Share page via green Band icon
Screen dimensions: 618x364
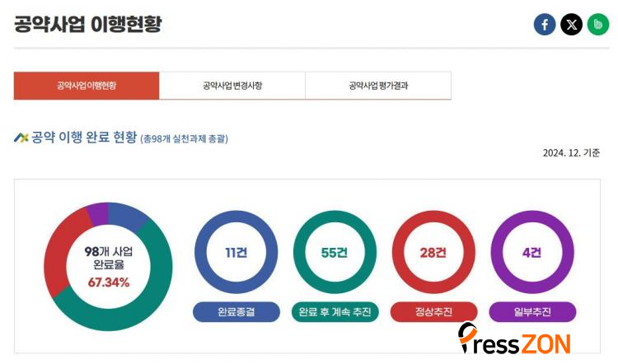[x=598, y=25]
